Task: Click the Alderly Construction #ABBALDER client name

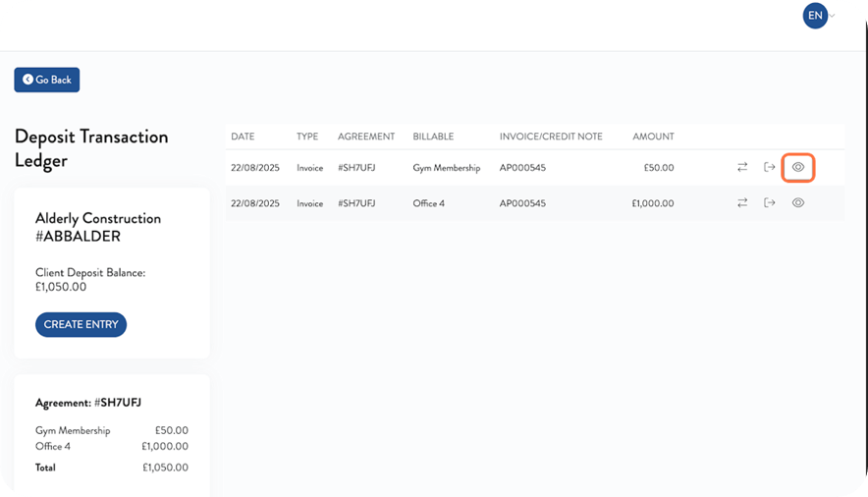Action: [x=98, y=227]
